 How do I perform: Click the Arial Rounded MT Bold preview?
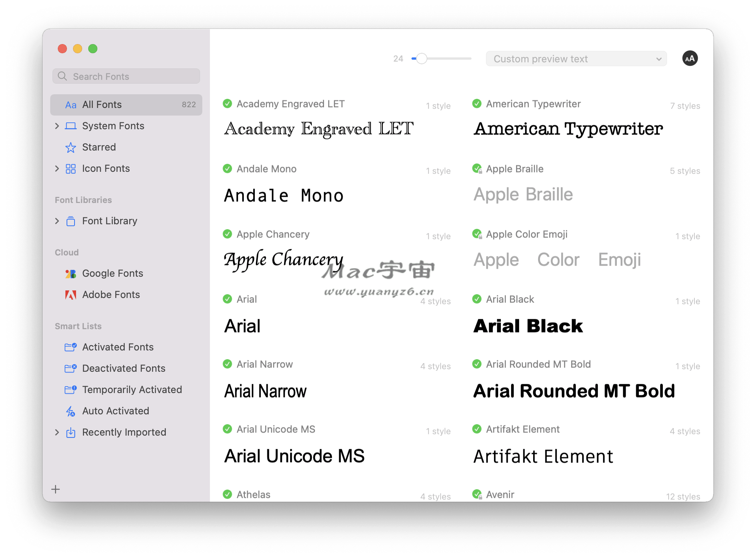pos(574,391)
